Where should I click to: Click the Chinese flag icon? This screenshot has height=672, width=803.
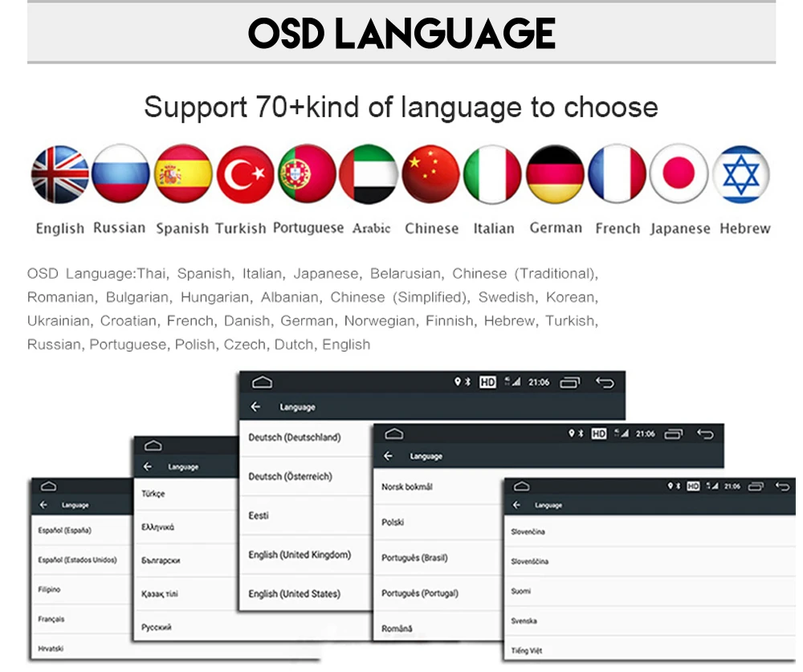click(x=430, y=174)
